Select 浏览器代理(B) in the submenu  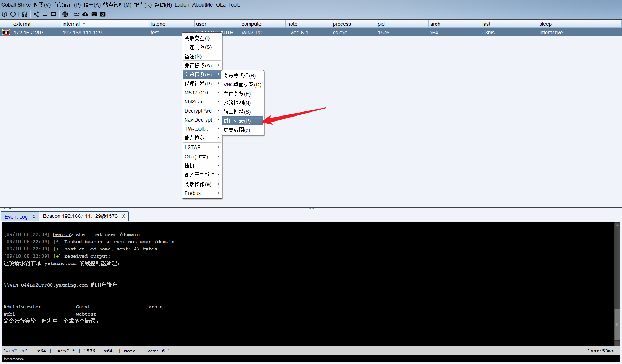[x=242, y=76]
